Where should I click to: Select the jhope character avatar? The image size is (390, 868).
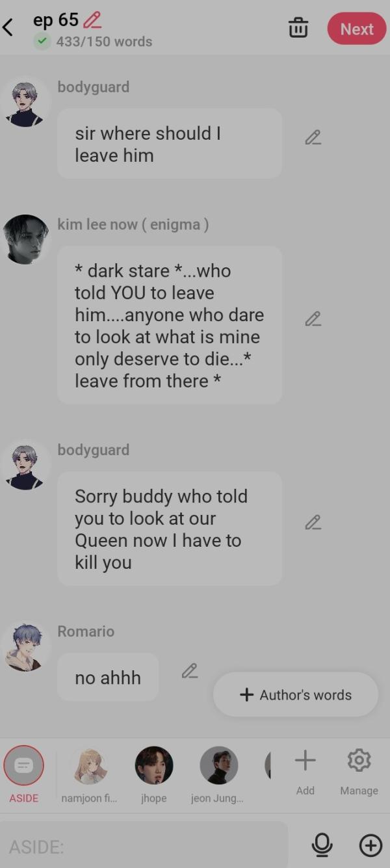tap(154, 774)
